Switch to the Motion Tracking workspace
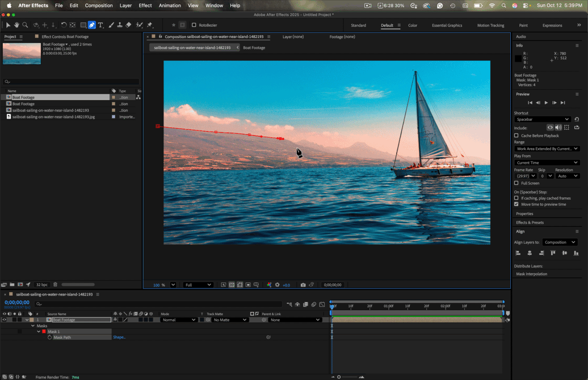 490,26
